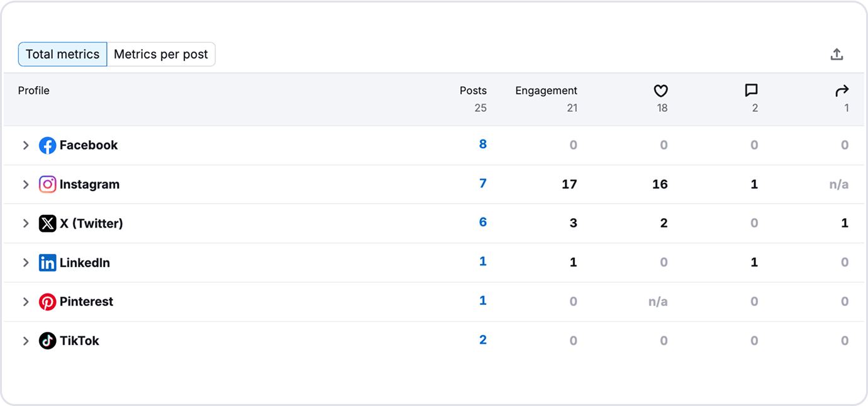Viewport: 868px width, 406px height.
Task: Click the export upload icon
Action: point(837,54)
